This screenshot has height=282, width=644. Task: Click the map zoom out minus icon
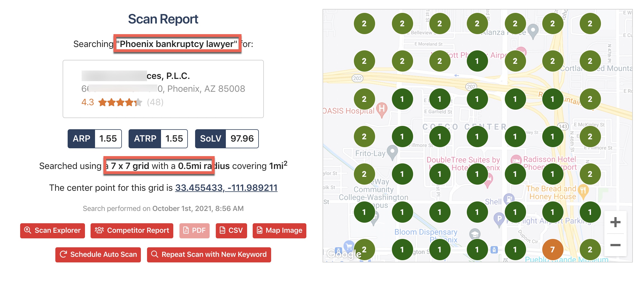click(x=615, y=245)
